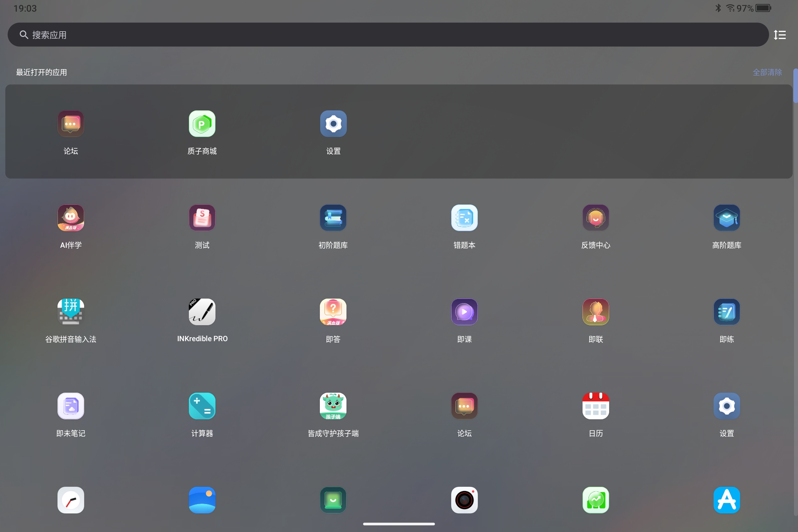This screenshot has height=532, width=798.
Task: Tap the Bluetooth status icon
Action: pyautogui.click(x=718, y=8)
